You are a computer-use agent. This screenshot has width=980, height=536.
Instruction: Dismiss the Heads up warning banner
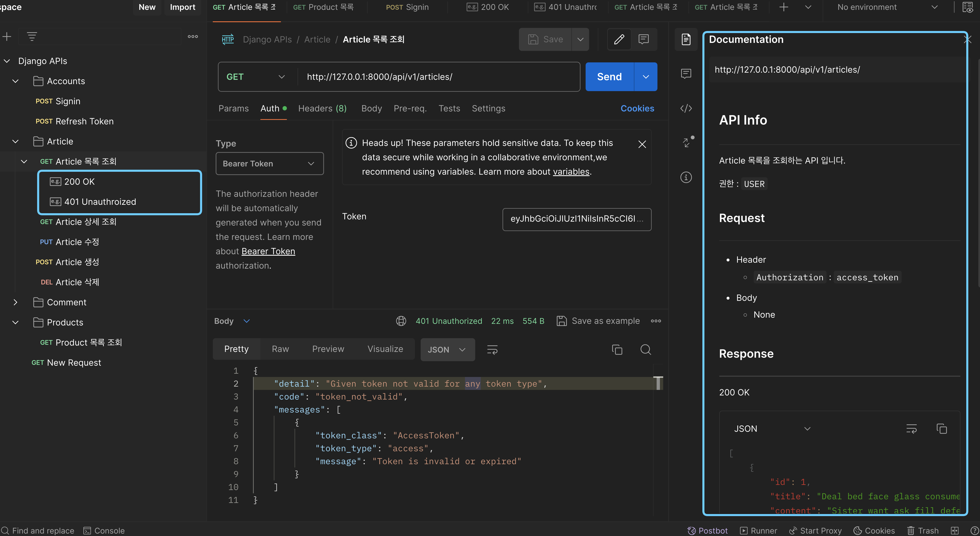pyautogui.click(x=642, y=144)
